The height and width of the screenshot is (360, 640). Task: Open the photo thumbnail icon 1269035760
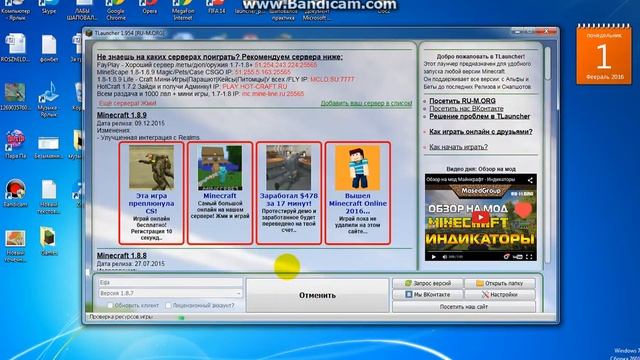tap(16, 96)
